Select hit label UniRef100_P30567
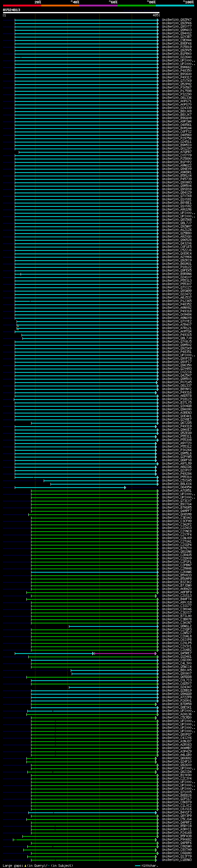Viewport: 197px width, 868px height. [177, 88]
